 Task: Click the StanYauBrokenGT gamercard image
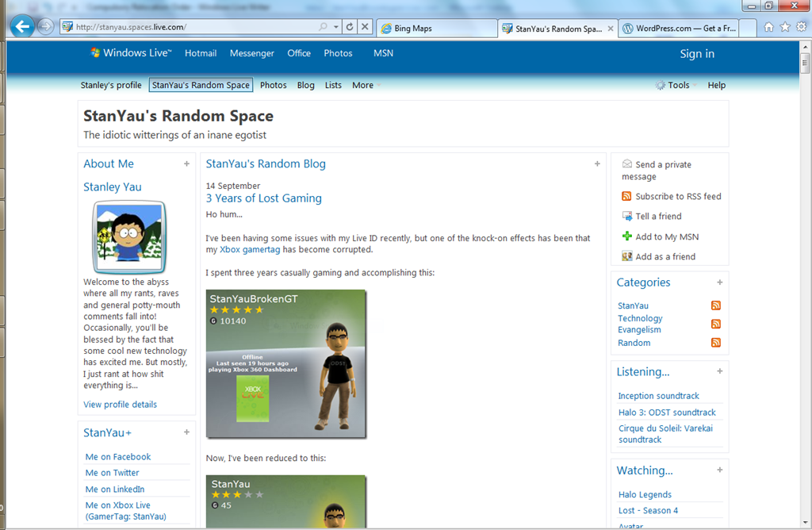point(285,363)
